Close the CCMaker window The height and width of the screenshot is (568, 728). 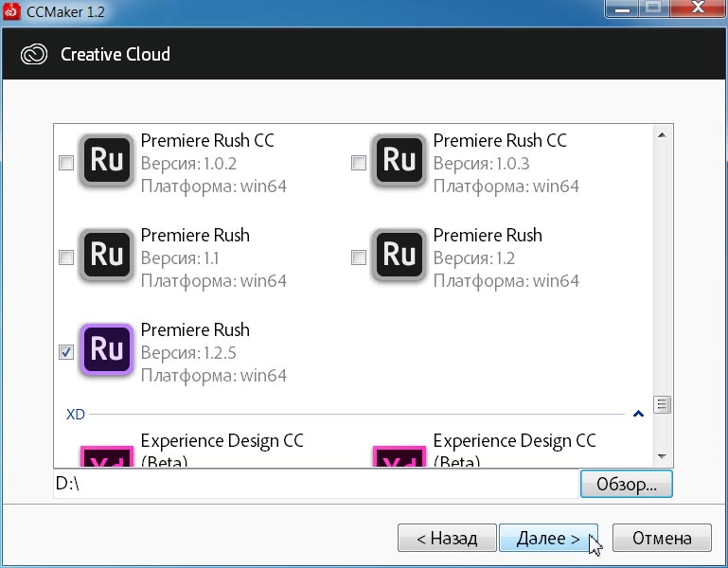(698, 8)
